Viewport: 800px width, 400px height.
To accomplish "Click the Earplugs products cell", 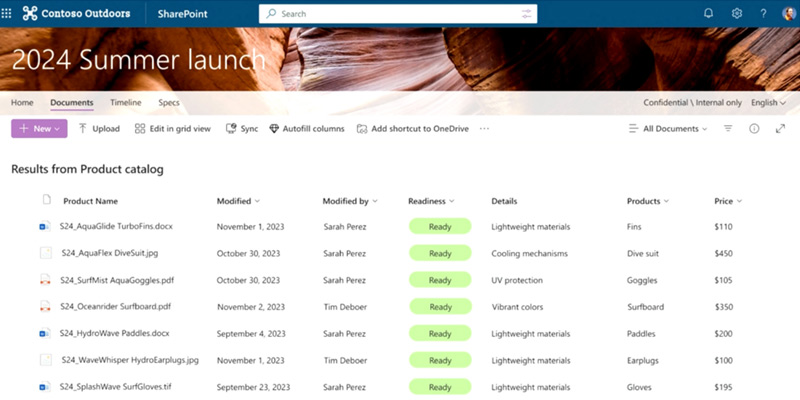I will pos(643,361).
